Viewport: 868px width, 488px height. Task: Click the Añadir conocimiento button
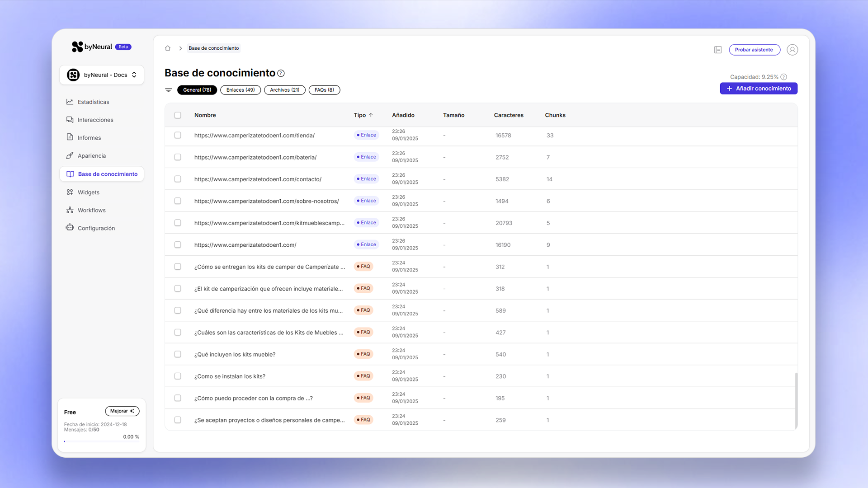pos(759,89)
